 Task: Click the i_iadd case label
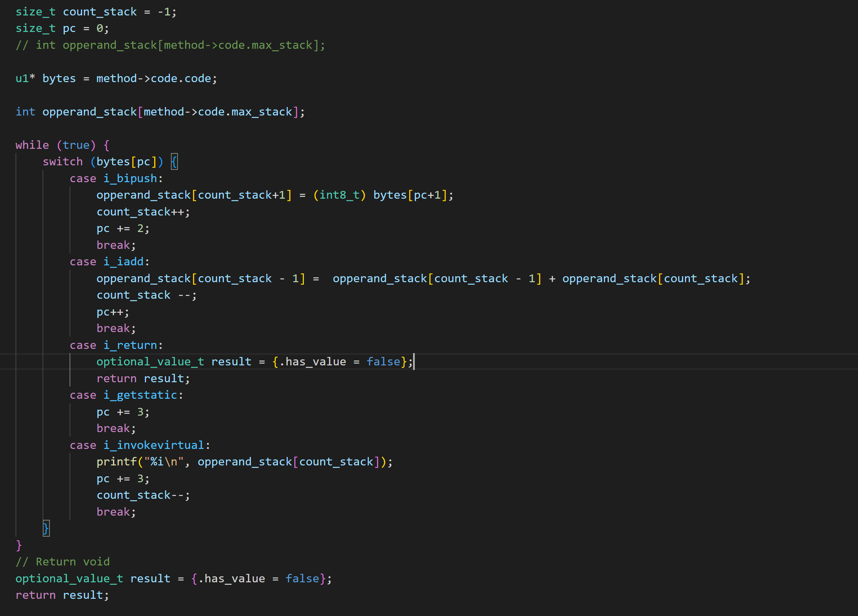tap(123, 261)
